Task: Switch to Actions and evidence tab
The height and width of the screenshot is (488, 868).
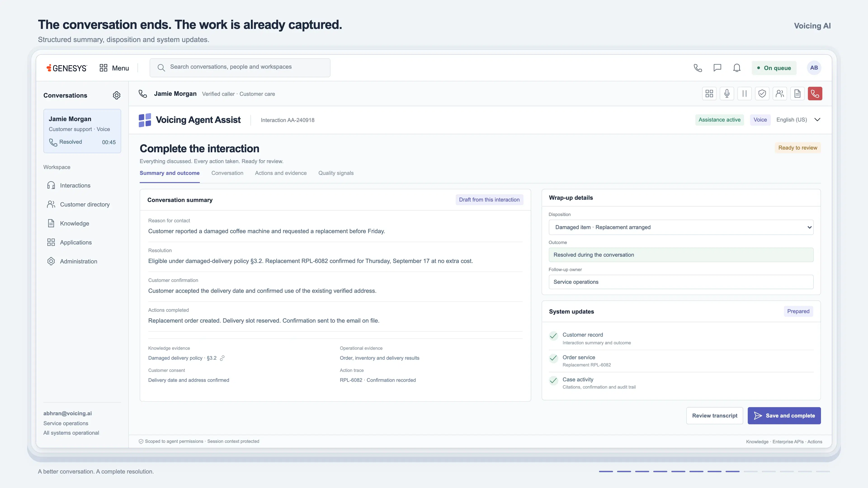Action: (281, 173)
